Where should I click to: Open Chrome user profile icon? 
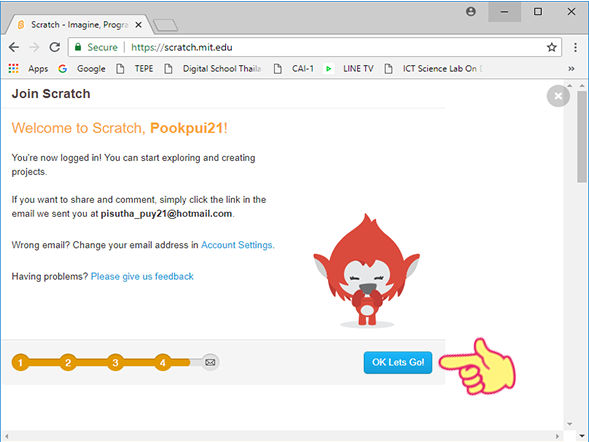pyautogui.click(x=471, y=12)
